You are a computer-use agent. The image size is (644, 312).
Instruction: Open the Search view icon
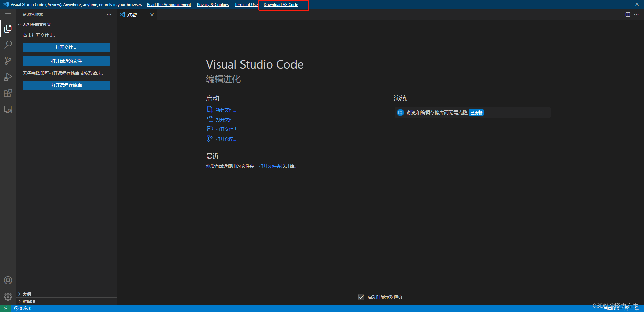point(8,45)
